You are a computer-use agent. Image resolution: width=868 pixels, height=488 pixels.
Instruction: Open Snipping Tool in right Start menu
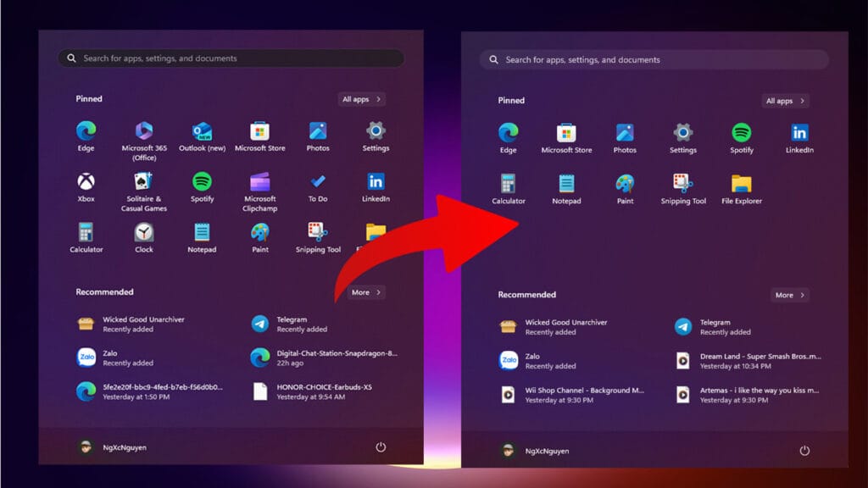(683, 189)
